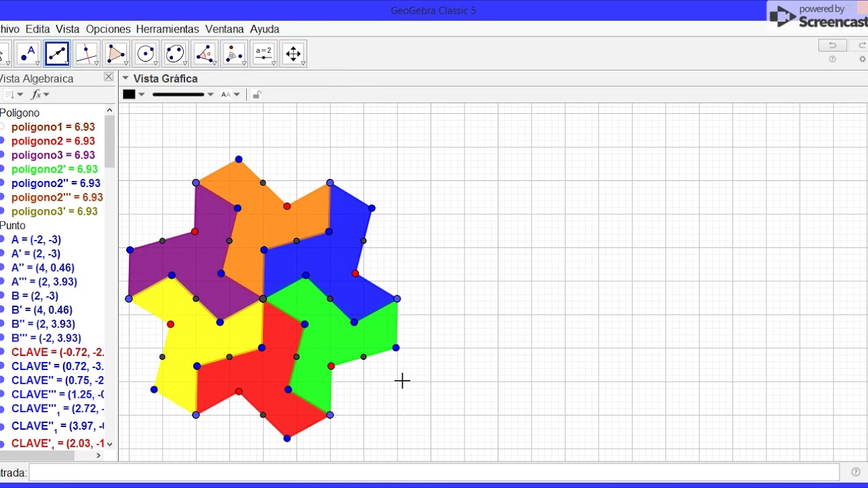Select the Move Graphics View tool
Image resolution: width=868 pixels, height=488 pixels.
tap(293, 54)
